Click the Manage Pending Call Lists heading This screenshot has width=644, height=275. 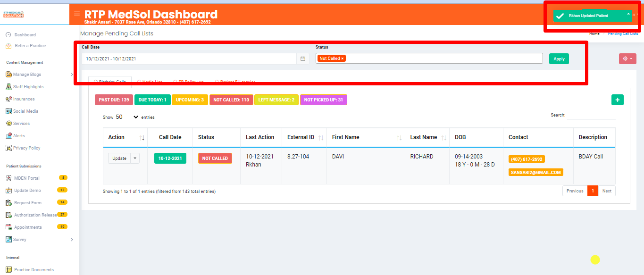tap(117, 33)
